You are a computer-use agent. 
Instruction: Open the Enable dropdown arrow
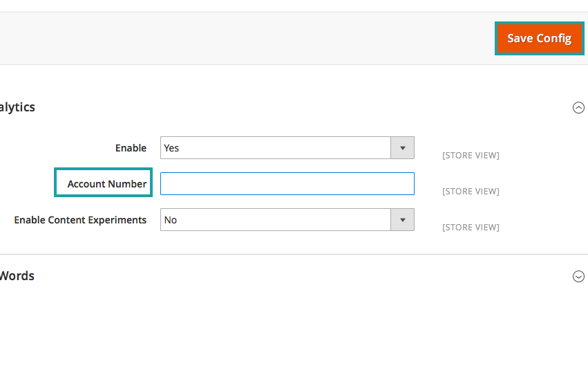[x=402, y=148]
